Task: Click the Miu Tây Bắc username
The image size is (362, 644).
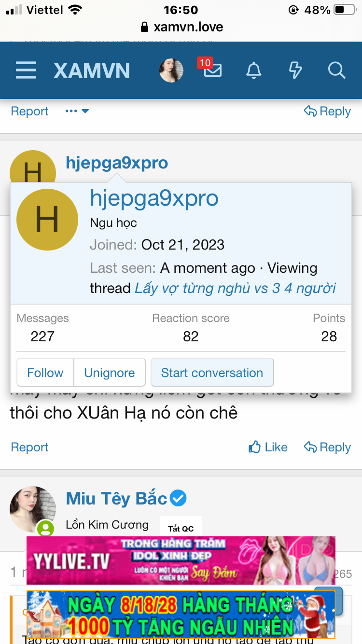Action: [117, 498]
